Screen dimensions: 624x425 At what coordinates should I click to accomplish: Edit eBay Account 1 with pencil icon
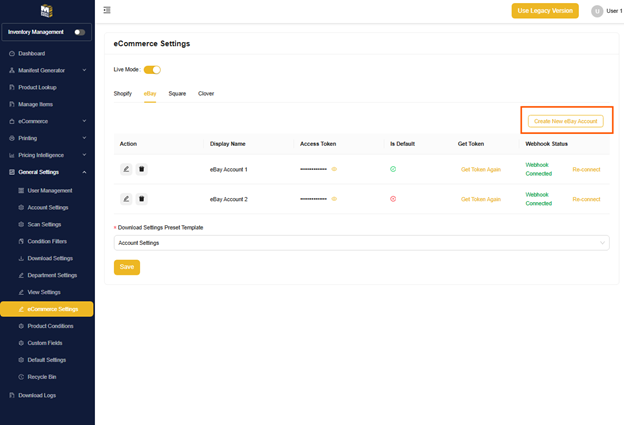coord(126,169)
